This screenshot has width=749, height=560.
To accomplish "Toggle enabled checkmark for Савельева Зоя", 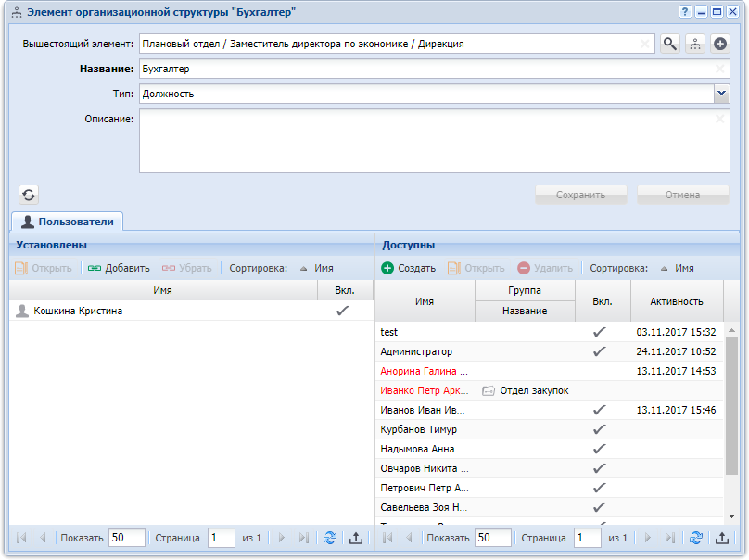I will (x=600, y=507).
